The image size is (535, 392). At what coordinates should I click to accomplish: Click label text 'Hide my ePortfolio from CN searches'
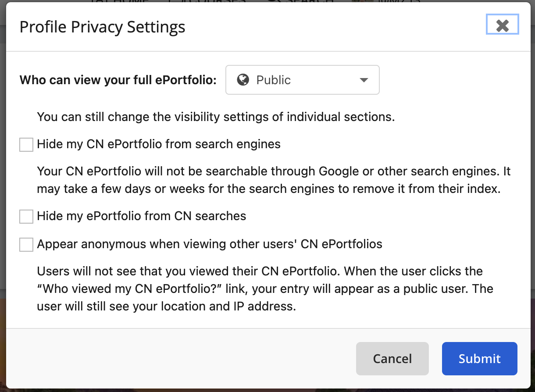click(142, 216)
